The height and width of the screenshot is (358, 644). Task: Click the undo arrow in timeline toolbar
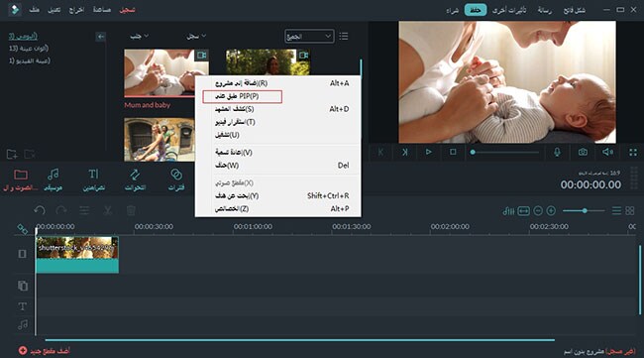[40, 210]
